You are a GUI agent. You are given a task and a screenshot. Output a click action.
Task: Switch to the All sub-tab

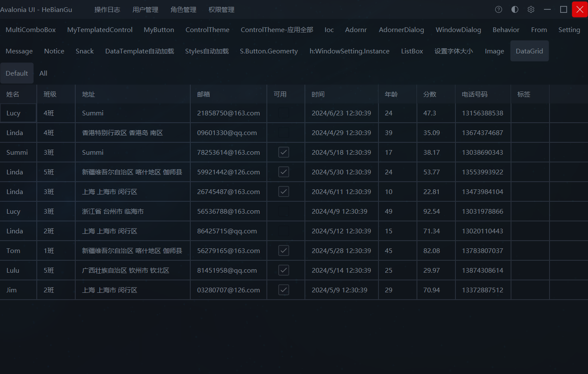pos(43,73)
